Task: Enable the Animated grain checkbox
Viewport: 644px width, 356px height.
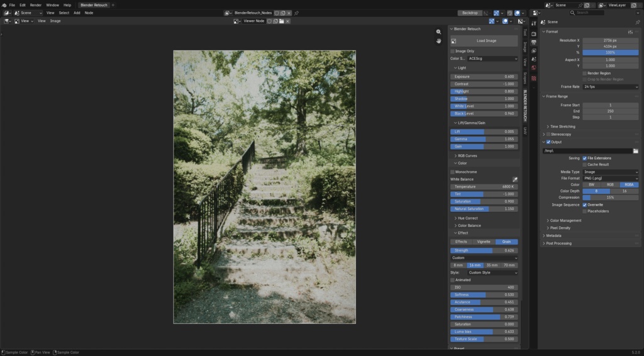Action: (x=453, y=280)
